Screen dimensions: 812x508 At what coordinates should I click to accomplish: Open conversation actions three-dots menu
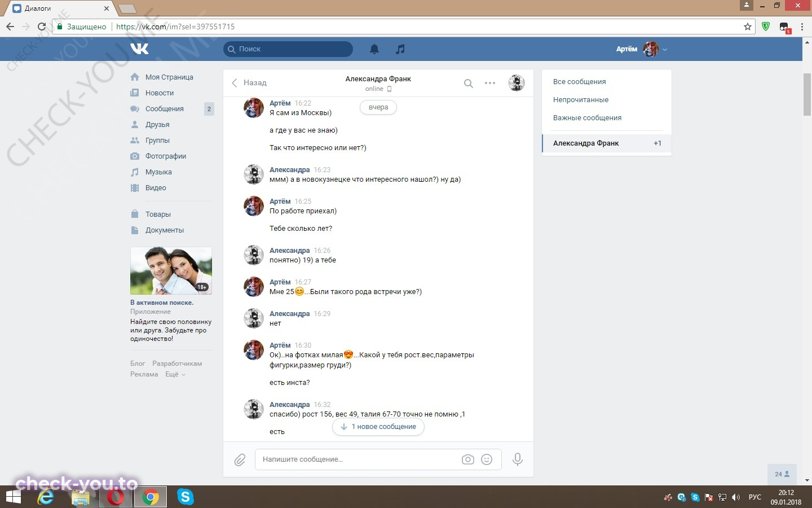490,83
